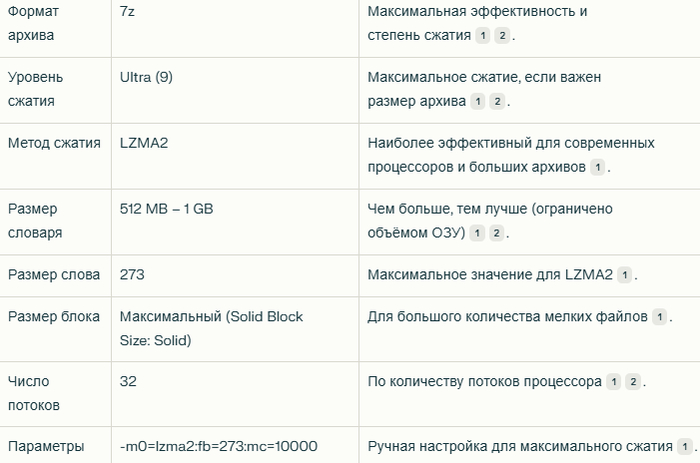Open citation 2 beside 'степень сжатия'
The image size is (700, 463).
[502, 35]
